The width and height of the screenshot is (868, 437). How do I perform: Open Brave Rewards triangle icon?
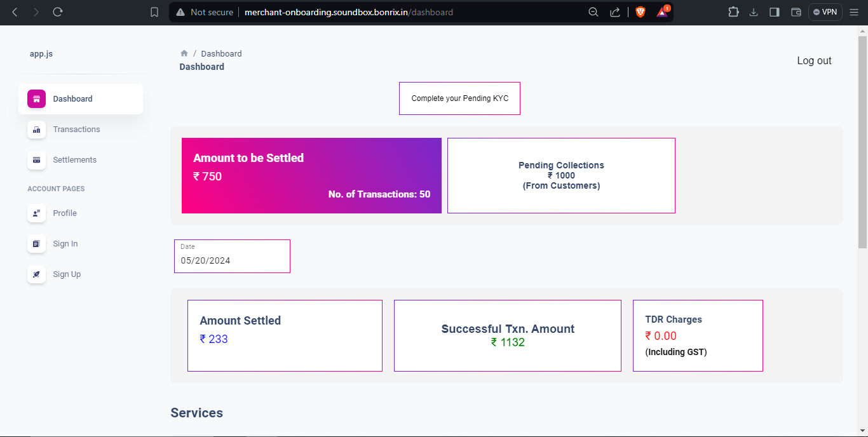663,12
